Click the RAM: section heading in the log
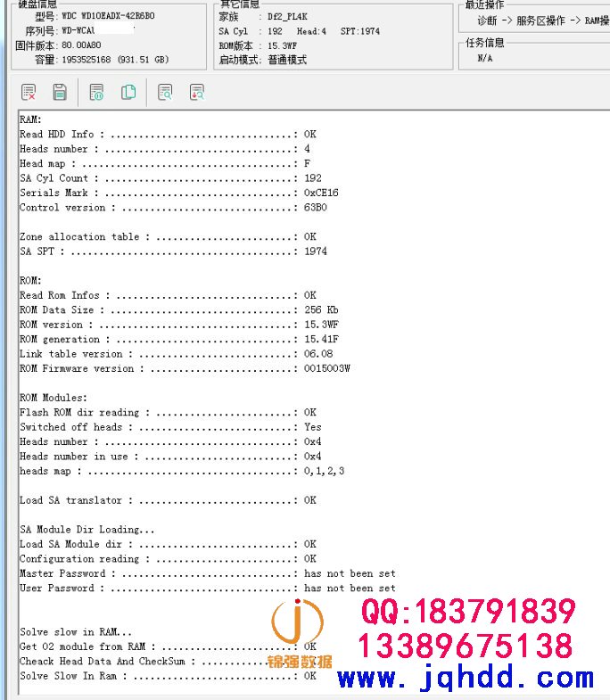610x700 pixels. click(x=30, y=119)
